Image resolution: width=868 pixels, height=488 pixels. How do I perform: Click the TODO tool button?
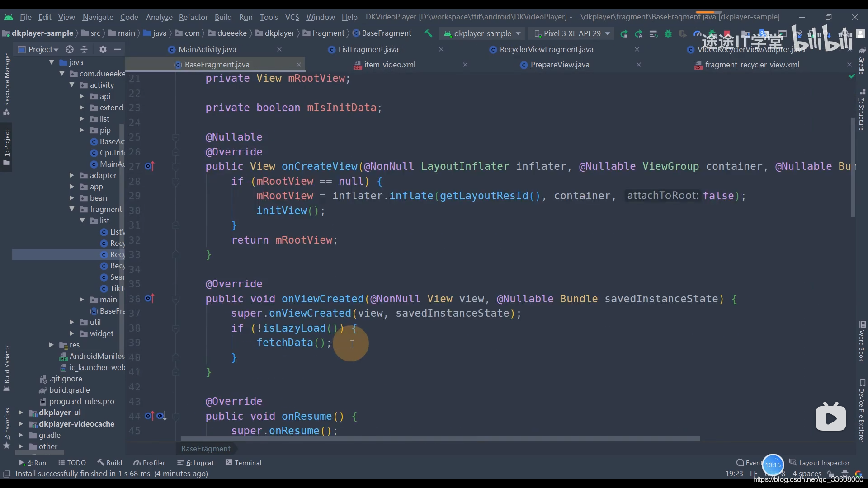click(72, 463)
